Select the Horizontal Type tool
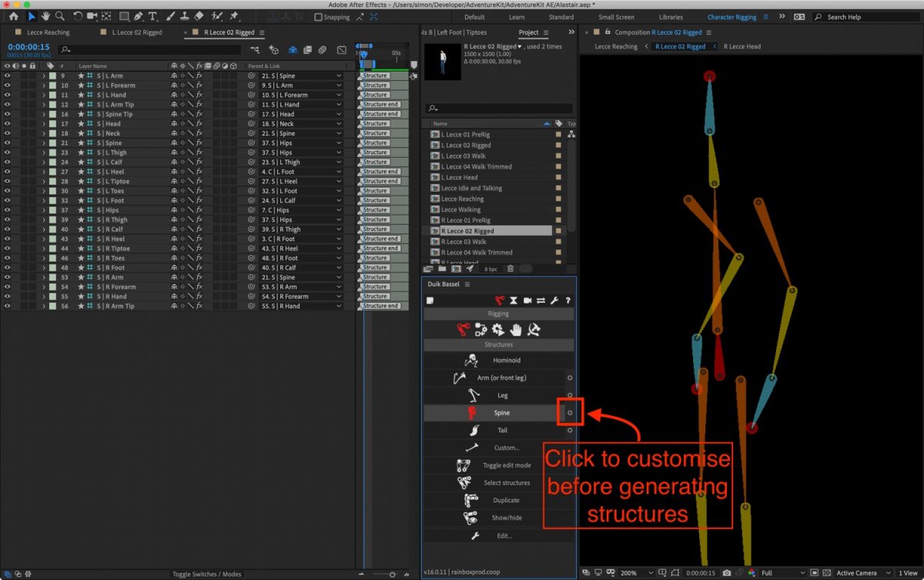Image resolution: width=924 pixels, height=580 pixels. [153, 15]
